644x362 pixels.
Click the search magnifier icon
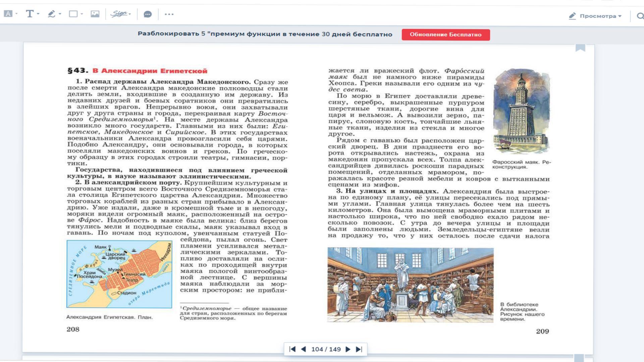tap(640, 16)
